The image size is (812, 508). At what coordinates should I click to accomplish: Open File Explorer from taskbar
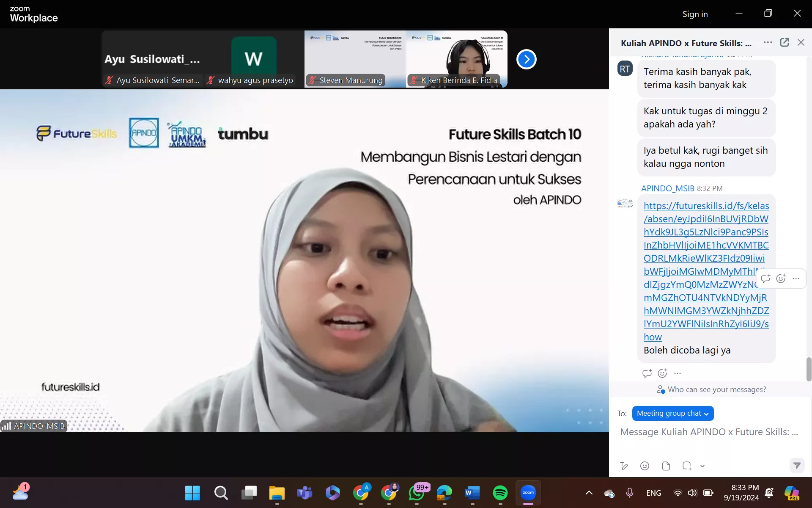click(x=277, y=493)
